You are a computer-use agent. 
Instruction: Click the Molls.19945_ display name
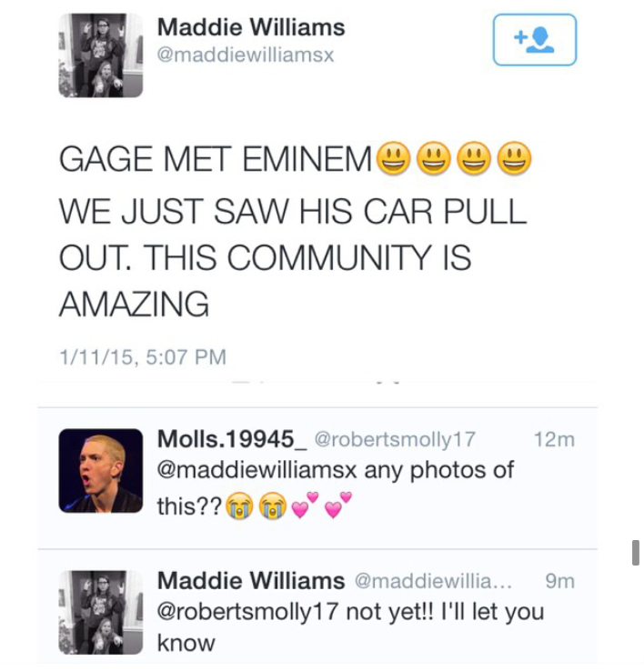[x=232, y=439]
